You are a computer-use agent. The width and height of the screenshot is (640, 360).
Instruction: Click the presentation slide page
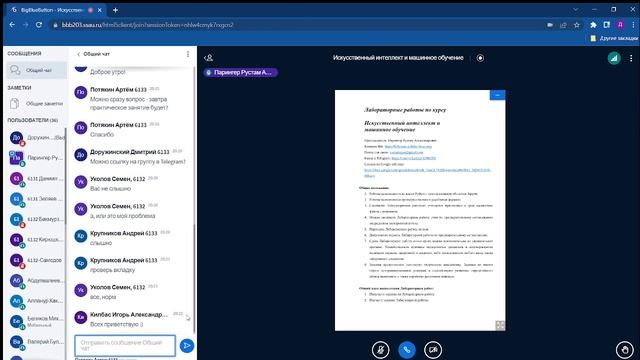coord(420,210)
